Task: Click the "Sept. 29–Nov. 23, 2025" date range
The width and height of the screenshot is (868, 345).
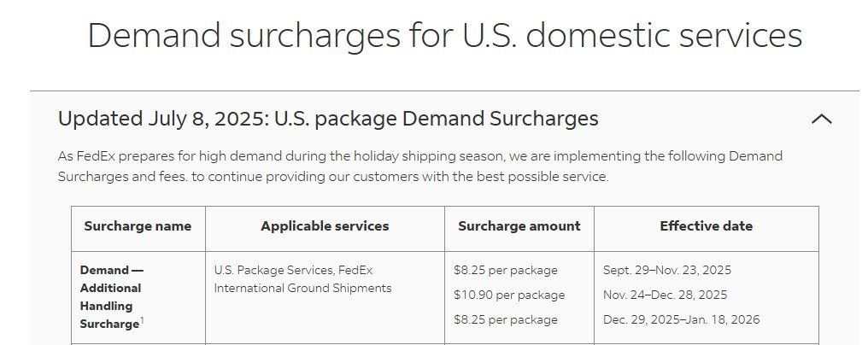Action: (x=666, y=270)
